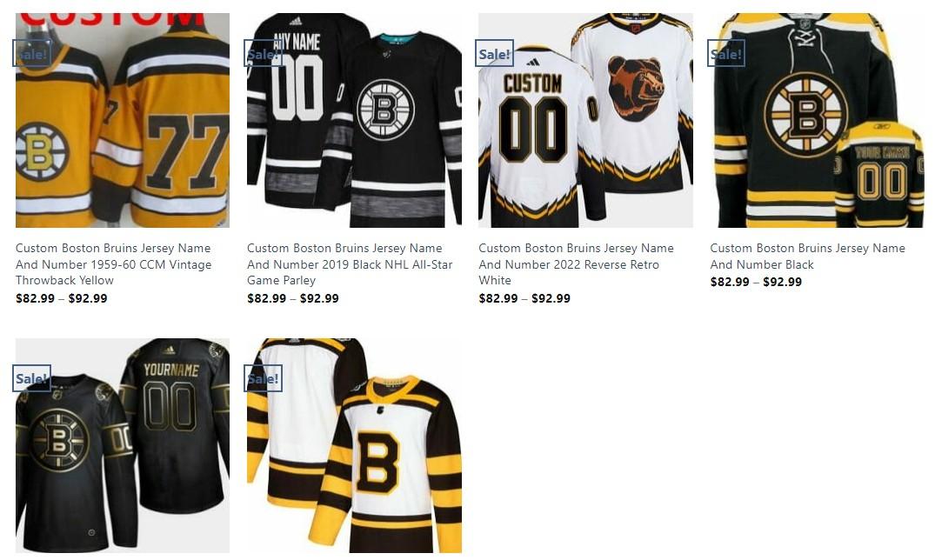Click Sale badge on black gold-trim jersey
This screenshot has width=935, height=560.
pyautogui.click(x=31, y=378)
